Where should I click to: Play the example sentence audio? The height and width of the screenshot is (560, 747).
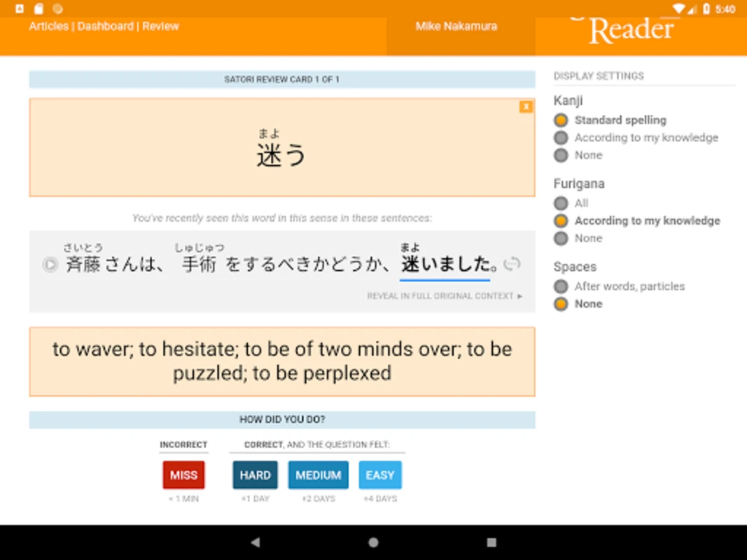[x=50, y=265]
